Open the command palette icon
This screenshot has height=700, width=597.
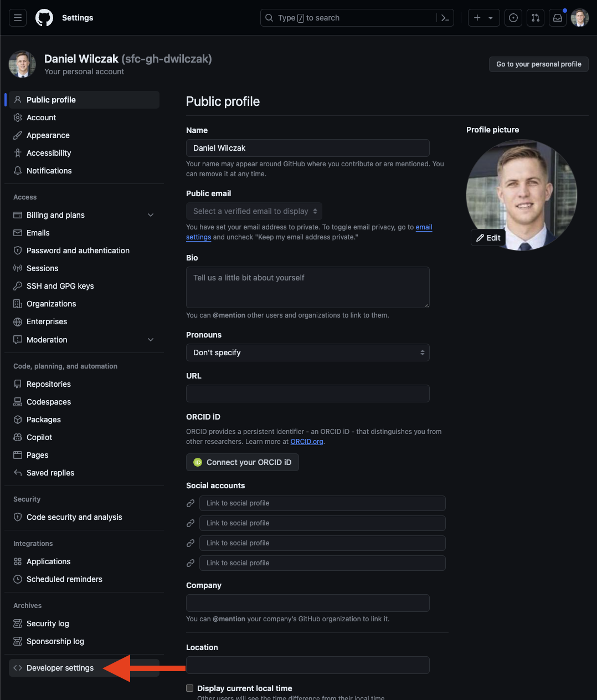[445, 18]
